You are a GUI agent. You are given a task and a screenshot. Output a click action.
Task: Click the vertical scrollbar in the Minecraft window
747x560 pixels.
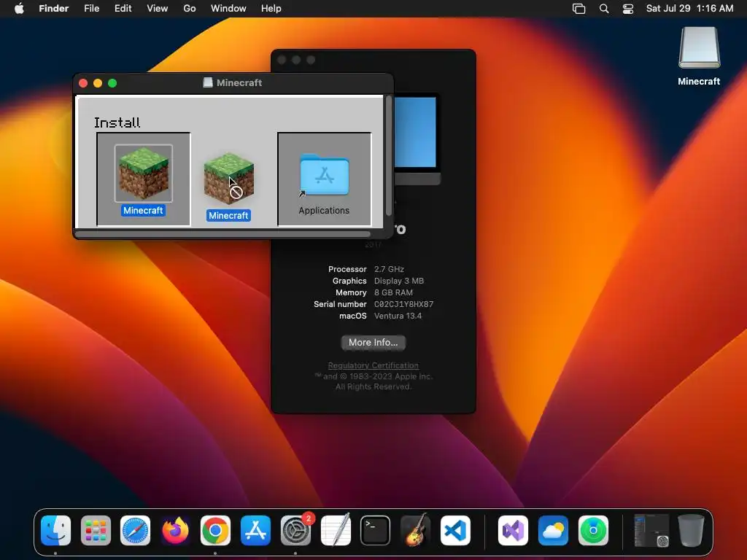[389, 156]
